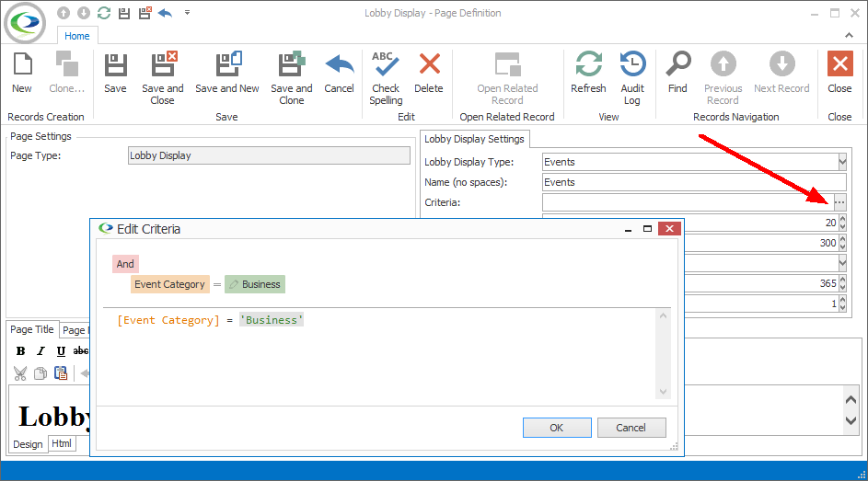Click Save and New ribbon button
The width and height of the screenshot is (868, 481).
click(227, 72)
